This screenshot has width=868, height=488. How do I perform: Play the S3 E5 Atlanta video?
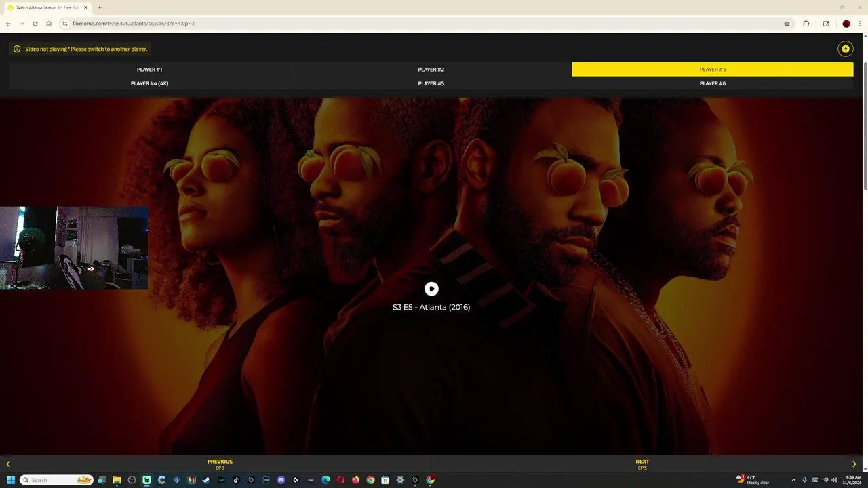pos(431,289)
